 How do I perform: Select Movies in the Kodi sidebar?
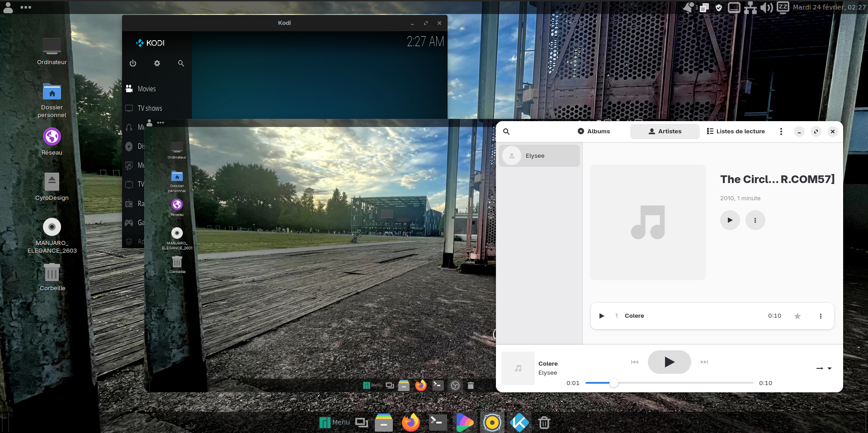point(146,89)
